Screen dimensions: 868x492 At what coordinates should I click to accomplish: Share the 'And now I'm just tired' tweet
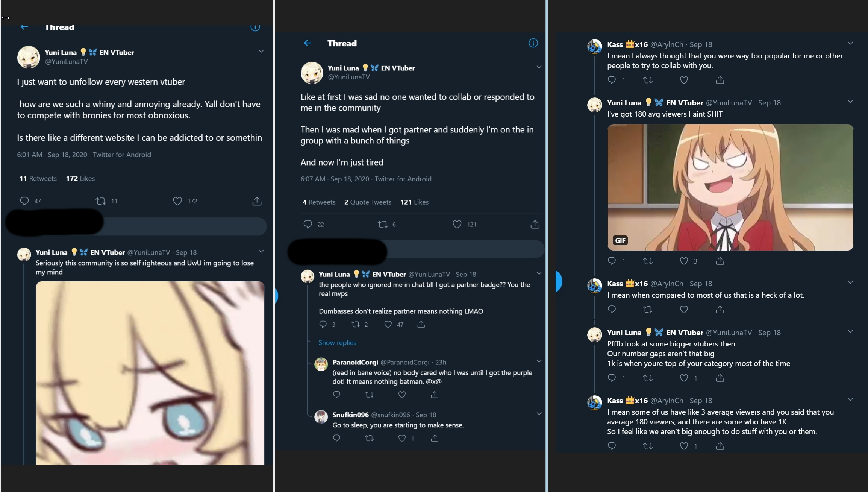(x=535, y=225)
